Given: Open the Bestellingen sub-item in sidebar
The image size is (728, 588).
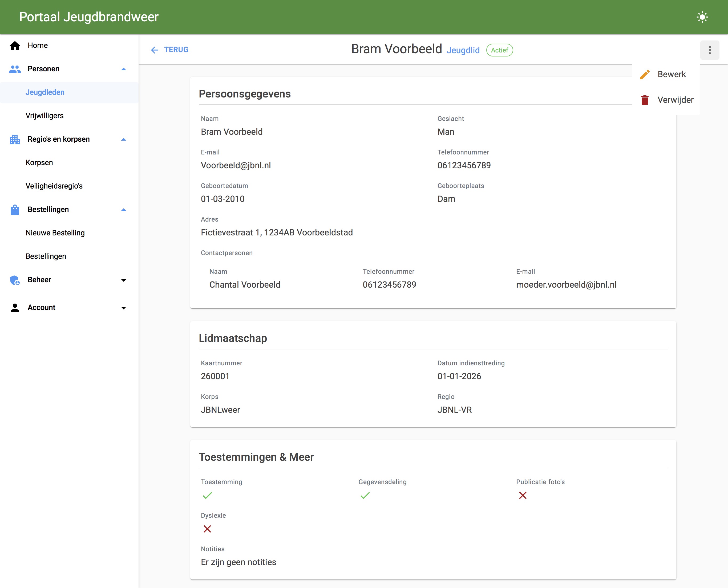Looking at the screenshot, I should pos(69,256).
